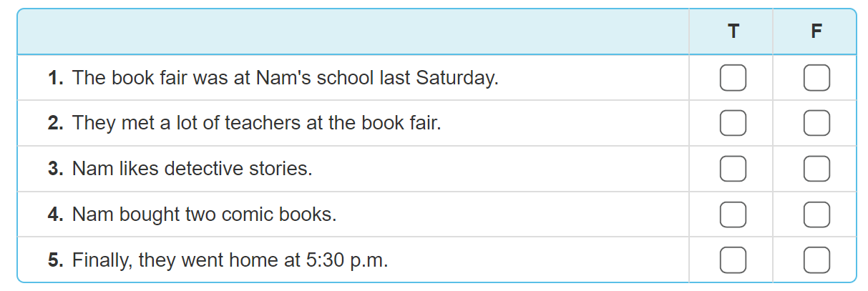Tick False for the teachers statement
The image size is (868, 291).
click(x=816, y=124)
